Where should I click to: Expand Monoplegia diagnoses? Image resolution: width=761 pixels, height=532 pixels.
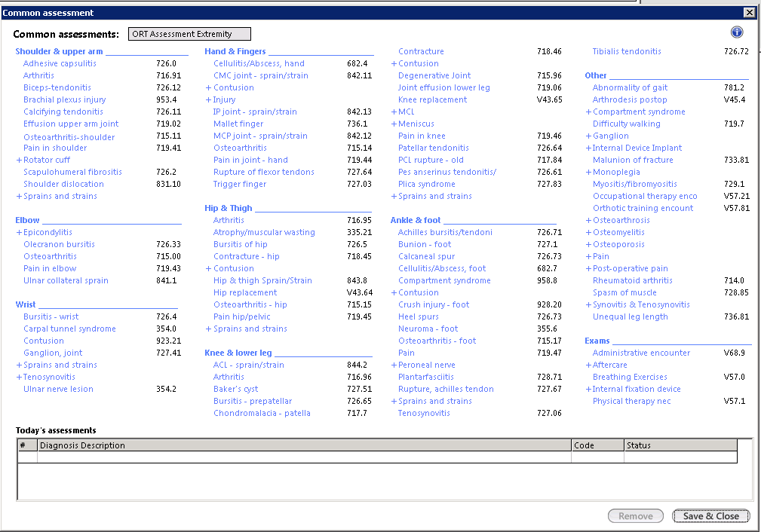(612, 172)
